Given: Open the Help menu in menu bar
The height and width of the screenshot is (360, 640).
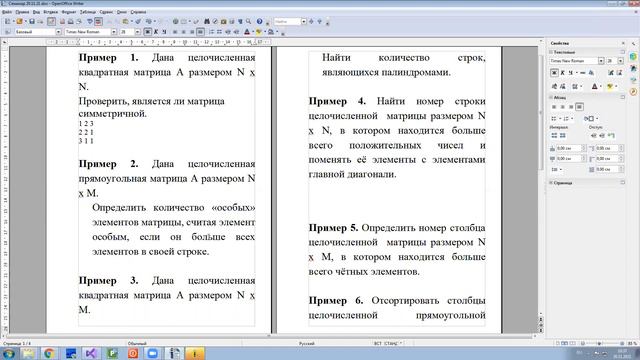Looking at the screenshot, I should pos(138,12).
